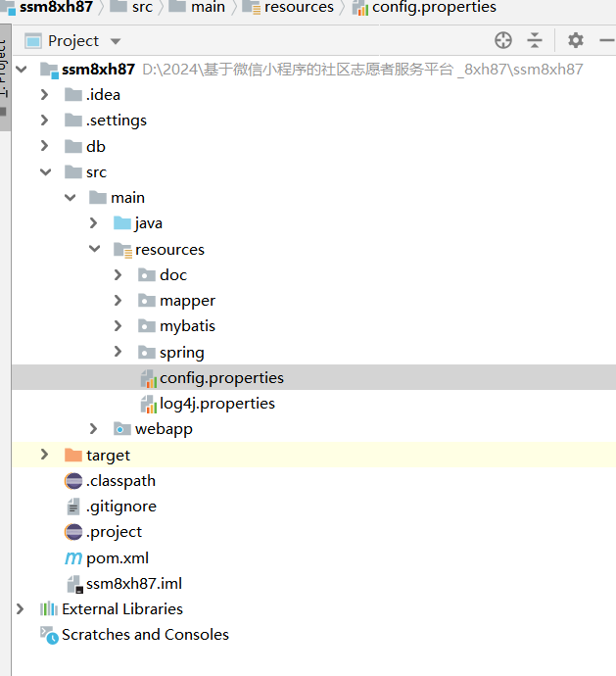
Task: Select ssm8xh87.iml file name
Action: click(x=134, y=584)
